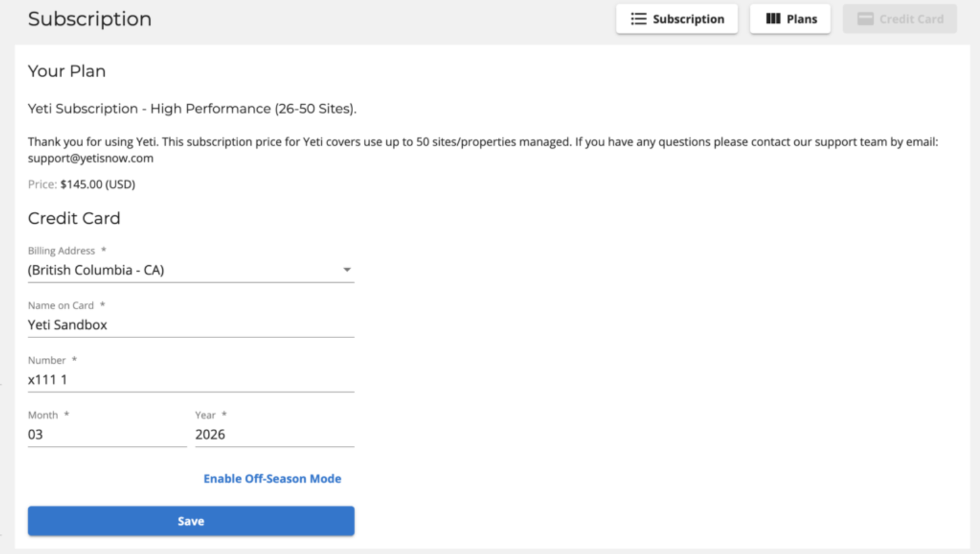Click the list icon in Subscription button
The width and height of the screenshot is (980, 554).
click(638, 19)
